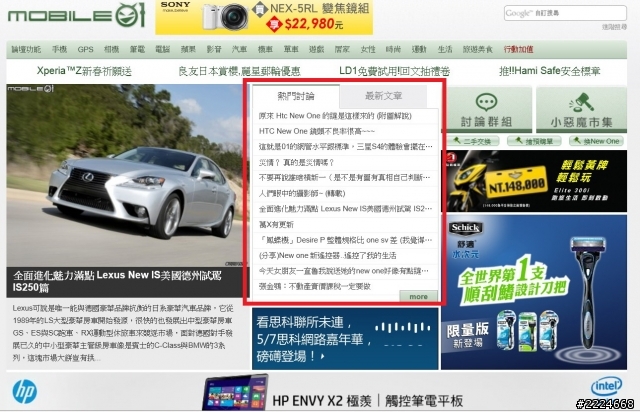Open topic 不要再說誰嗆橫新一
Viewport: 640px width, 412px height.
tap(344, 178)
